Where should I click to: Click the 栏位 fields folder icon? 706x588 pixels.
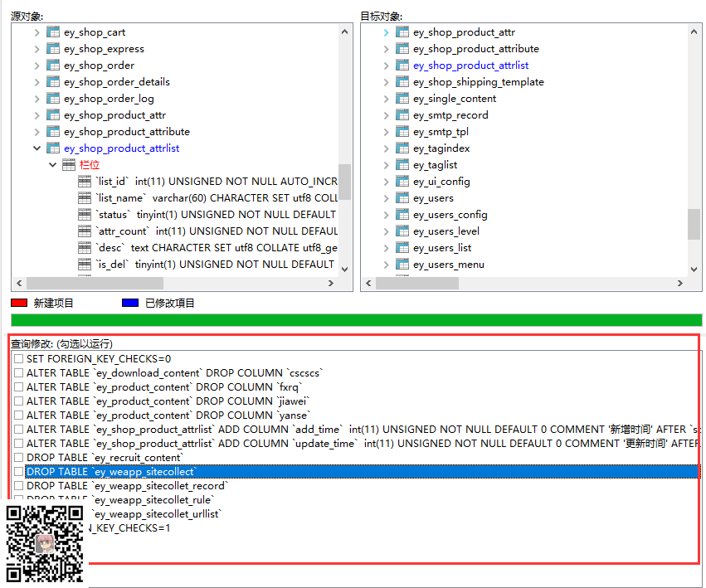pyautogui.click(x=69, y=165)
